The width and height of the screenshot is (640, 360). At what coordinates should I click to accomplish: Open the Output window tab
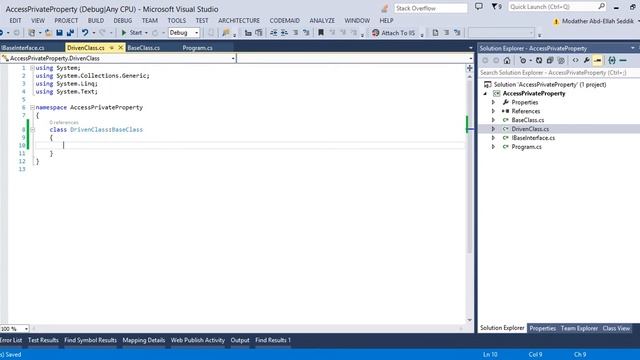pyautogui.click(x=240, y=340)
